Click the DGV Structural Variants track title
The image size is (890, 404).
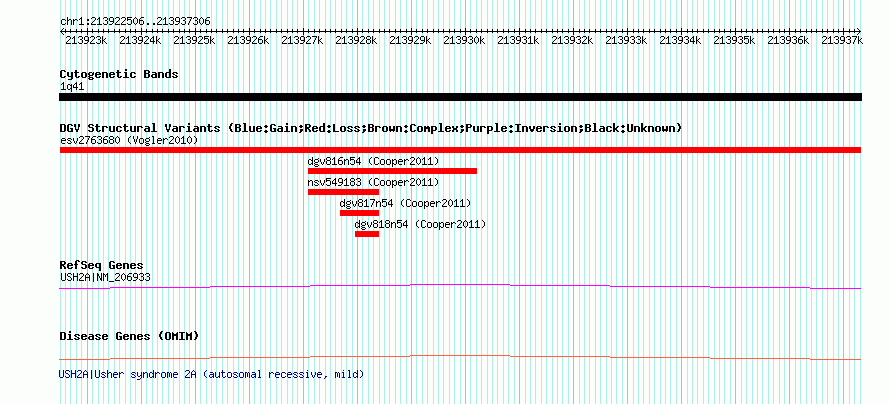(371, 128)
